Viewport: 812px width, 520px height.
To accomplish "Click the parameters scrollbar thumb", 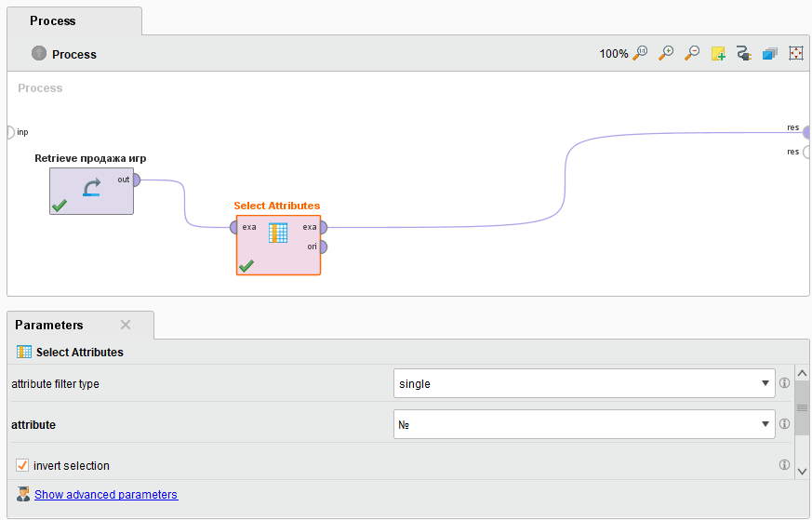I will [x=802, y=407].
